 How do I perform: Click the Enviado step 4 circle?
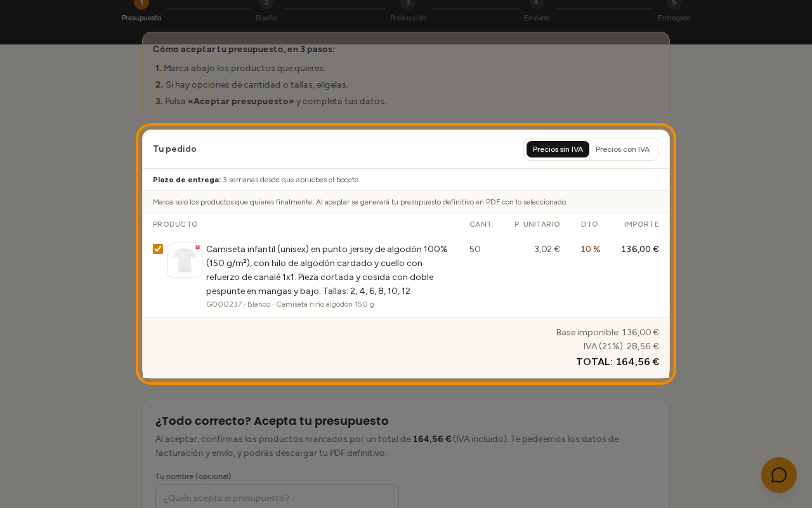click(x=537, y=3)
